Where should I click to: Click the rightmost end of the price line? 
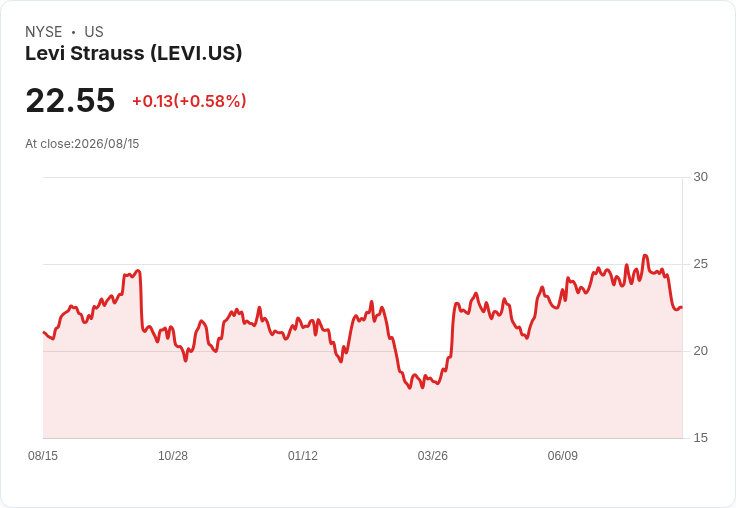pyautogui.click(x=682, y=307)
